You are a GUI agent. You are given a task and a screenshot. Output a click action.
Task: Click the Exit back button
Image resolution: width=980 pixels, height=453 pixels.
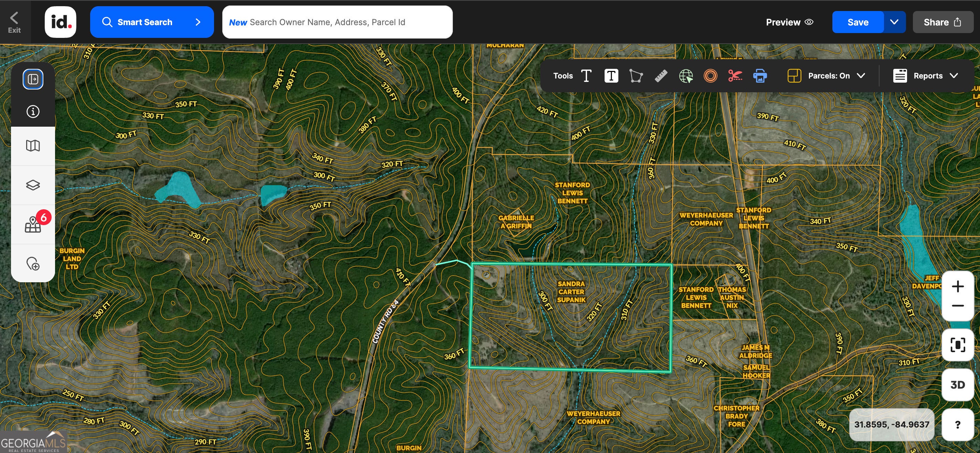coord(14,22)
